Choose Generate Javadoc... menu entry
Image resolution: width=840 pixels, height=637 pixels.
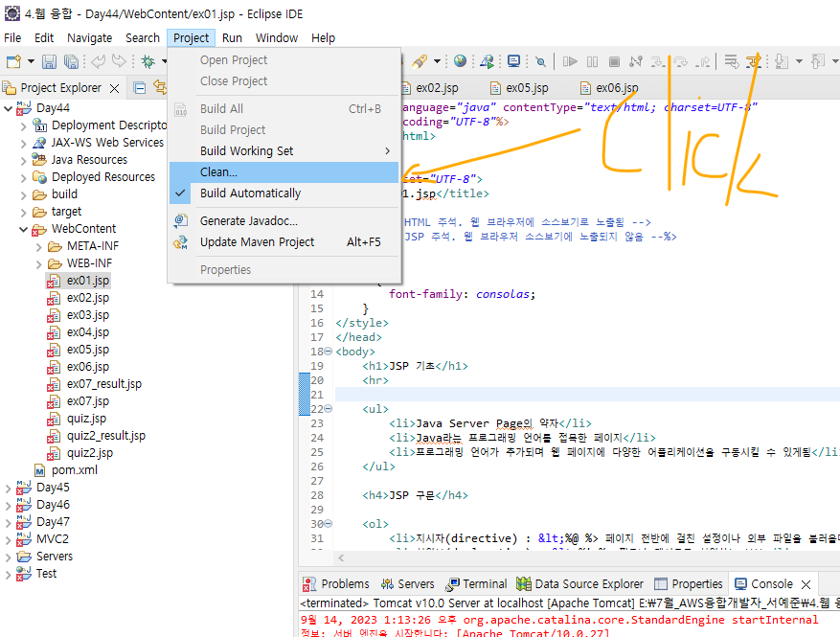coord(284,220)
